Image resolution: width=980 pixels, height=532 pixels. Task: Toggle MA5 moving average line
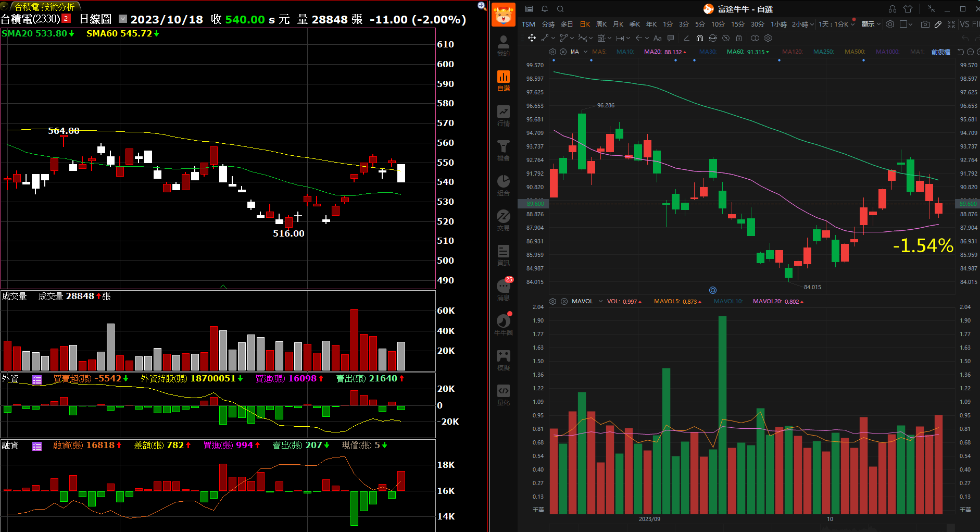click(x=599, y=52)
